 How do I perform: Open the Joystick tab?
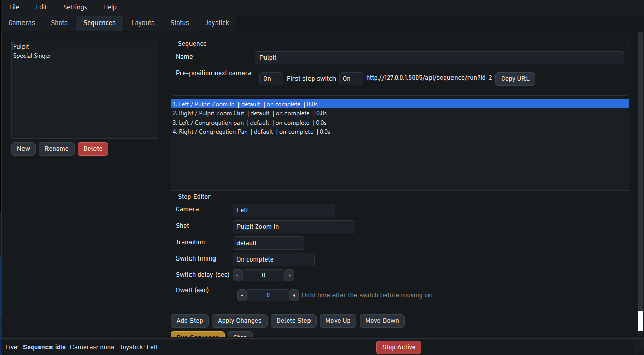(217, 23)
